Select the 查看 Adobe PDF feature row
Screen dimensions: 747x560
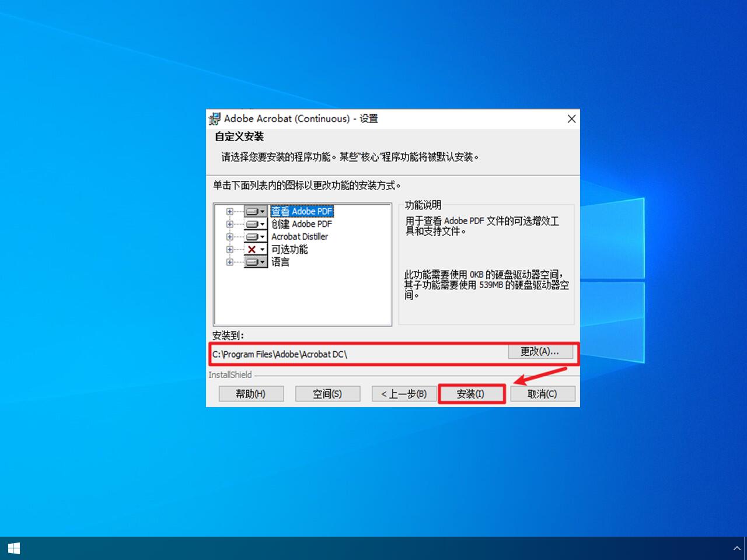pyautogui.click(x=302, y=211)
